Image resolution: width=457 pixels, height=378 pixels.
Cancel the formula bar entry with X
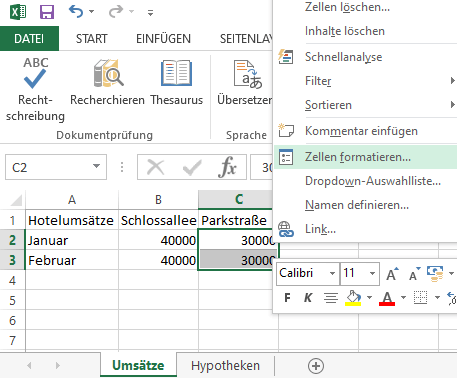coord(156,167)
